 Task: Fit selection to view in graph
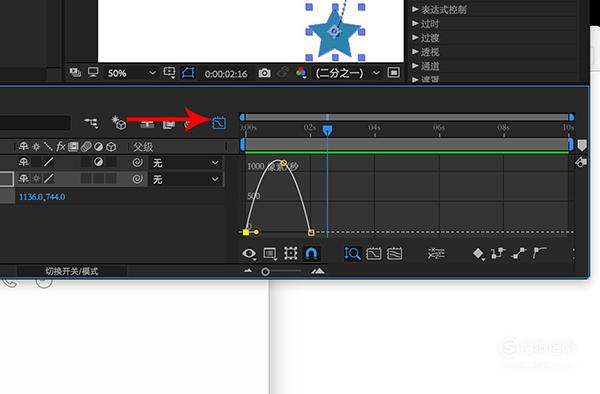click(373, 253)
